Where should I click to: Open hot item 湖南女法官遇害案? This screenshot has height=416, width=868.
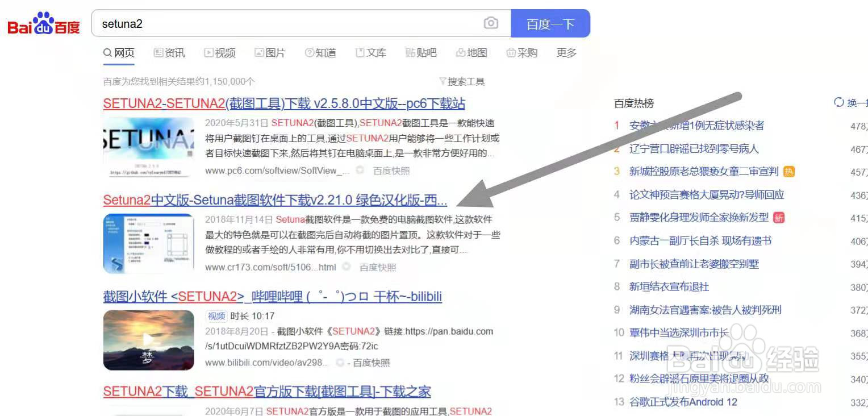[x=705, y=310]
